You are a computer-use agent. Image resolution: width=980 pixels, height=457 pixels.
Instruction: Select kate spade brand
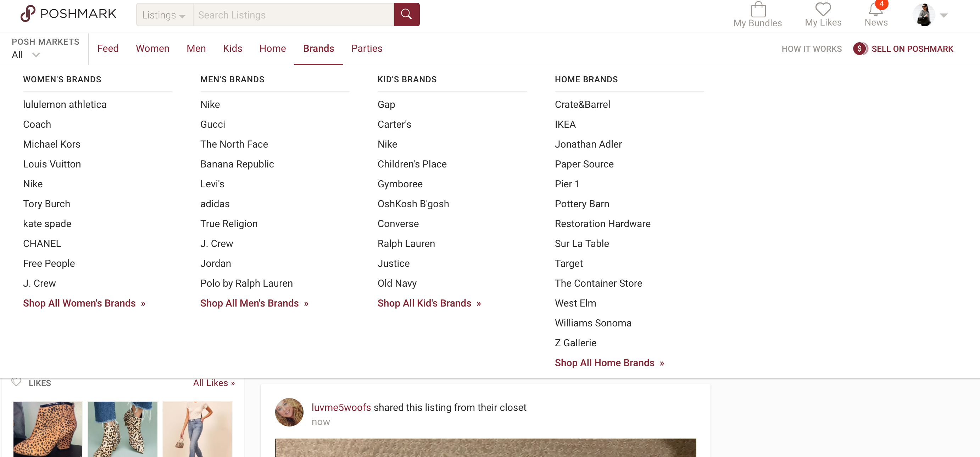pyautogui.click(x=47, y=224)
